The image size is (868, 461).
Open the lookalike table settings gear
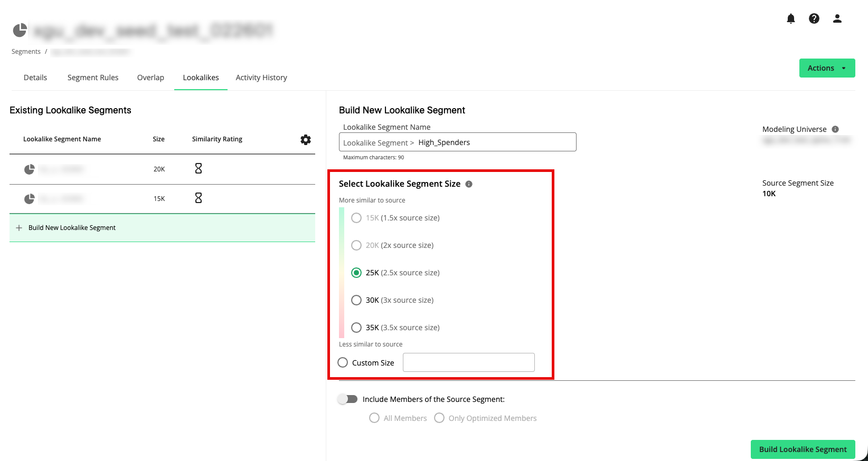click(305, 140)
